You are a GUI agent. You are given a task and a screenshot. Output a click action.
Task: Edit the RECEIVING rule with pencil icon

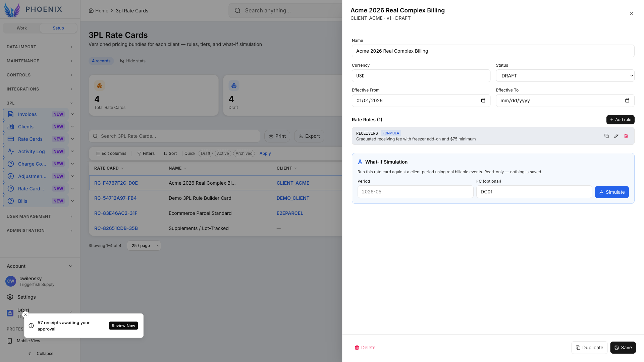[616, 136]
